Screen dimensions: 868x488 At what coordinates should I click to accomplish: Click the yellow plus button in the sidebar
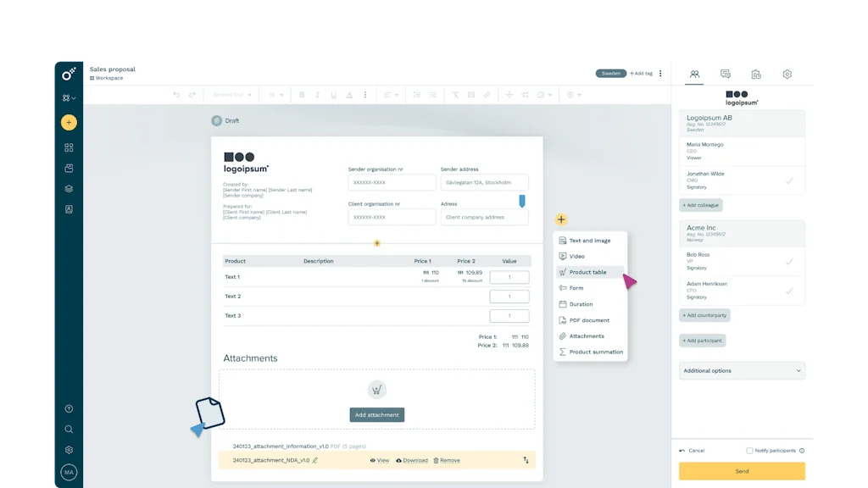tap(69, 122)
